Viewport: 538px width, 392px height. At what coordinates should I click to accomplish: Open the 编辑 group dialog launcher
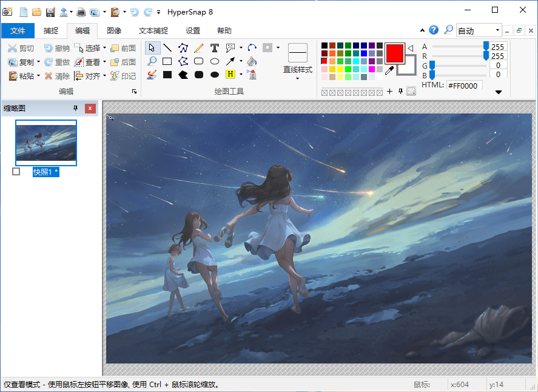point(134,91)
